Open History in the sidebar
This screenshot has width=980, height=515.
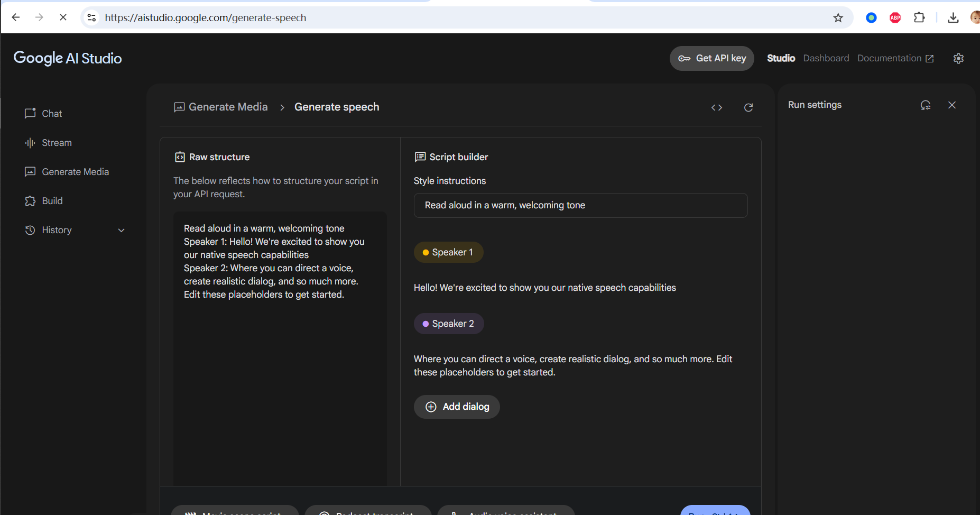tap(57, 230)
